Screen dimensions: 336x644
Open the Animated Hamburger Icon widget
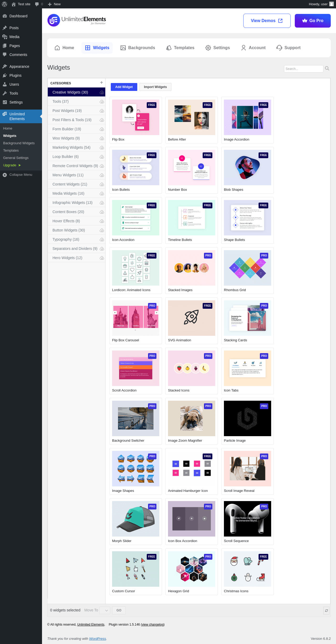point(192,471)
